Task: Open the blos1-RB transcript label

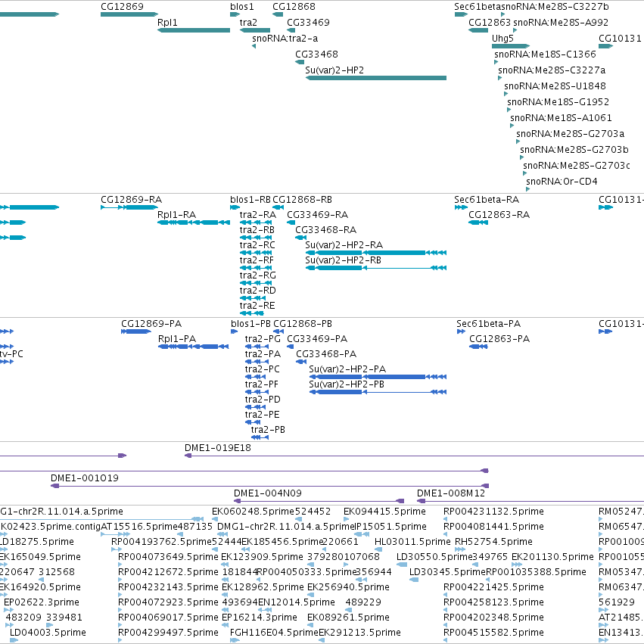Action: [250, 200]
